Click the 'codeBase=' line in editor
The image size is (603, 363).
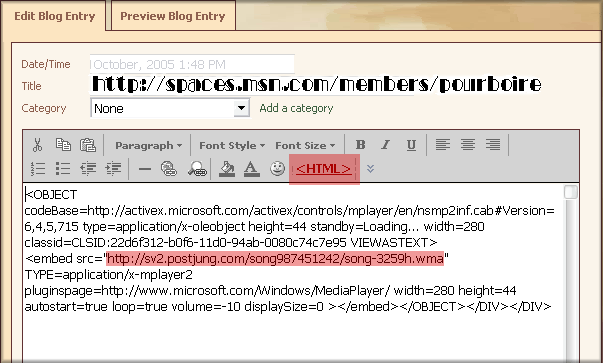[290, 211]
